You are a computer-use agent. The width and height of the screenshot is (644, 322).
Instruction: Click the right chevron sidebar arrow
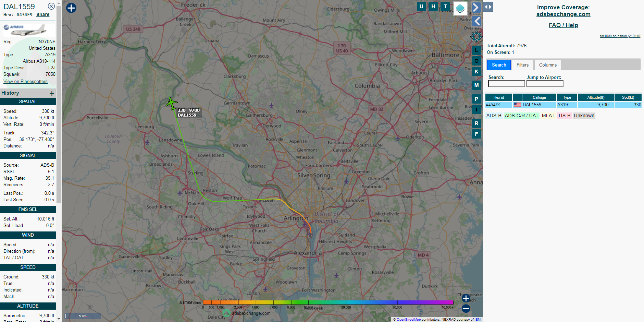tap(476, 7)
